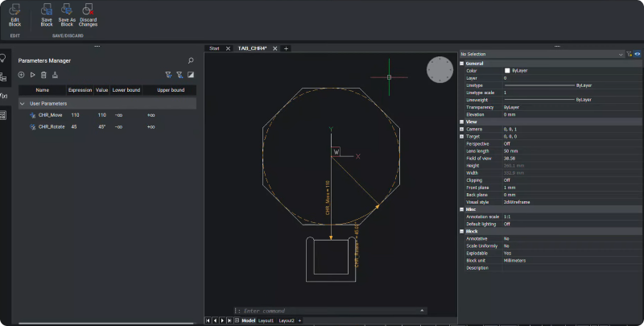The width and height of the screenshot is (644, 326).
Task: Open search in Parameters Manager
Action: pyautogui.click(x=191, y=60)
